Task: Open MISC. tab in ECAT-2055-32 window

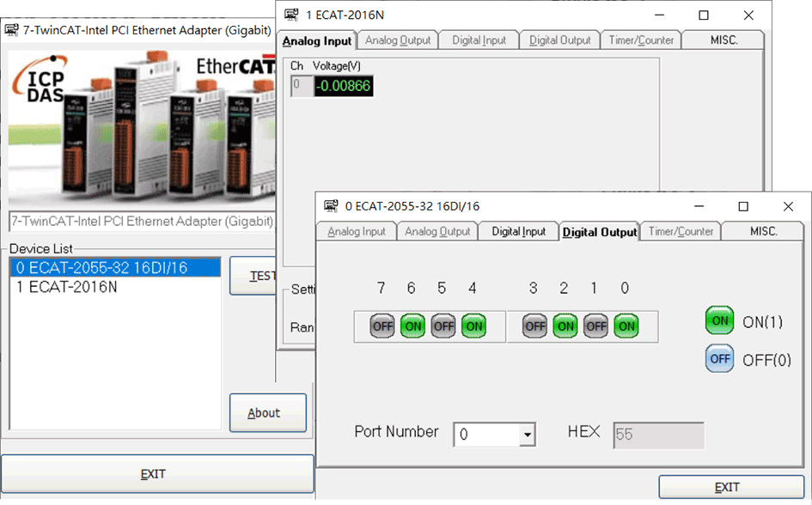Action: point(763,231)
